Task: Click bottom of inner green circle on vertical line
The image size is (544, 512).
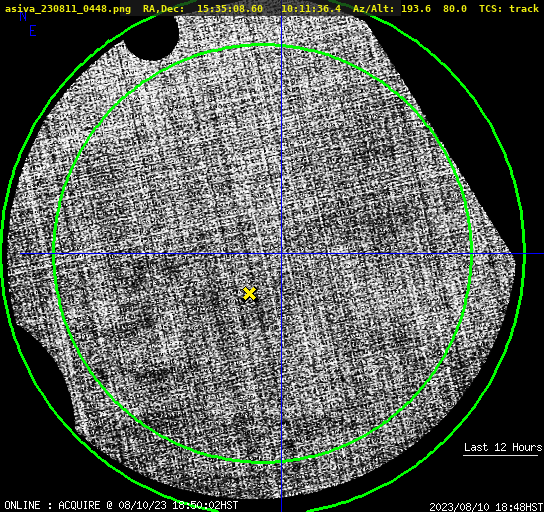Action: (x=281, y=461)
